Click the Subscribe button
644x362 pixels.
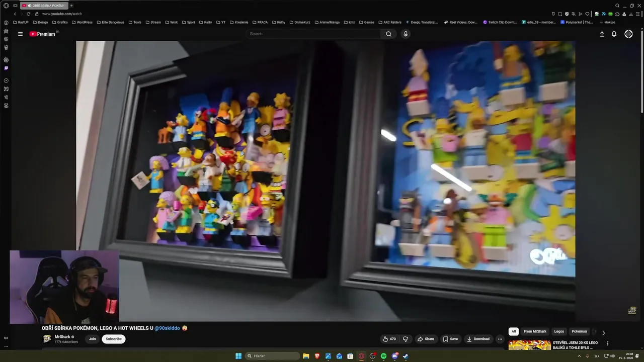coord(113,339)
